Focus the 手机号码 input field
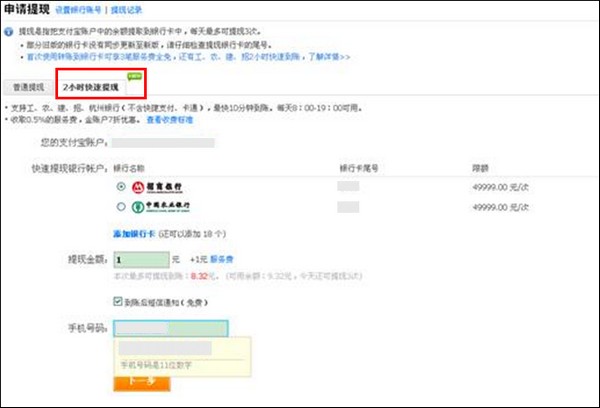The height and width of the screenshot is (408, 600). pos(171,328)
